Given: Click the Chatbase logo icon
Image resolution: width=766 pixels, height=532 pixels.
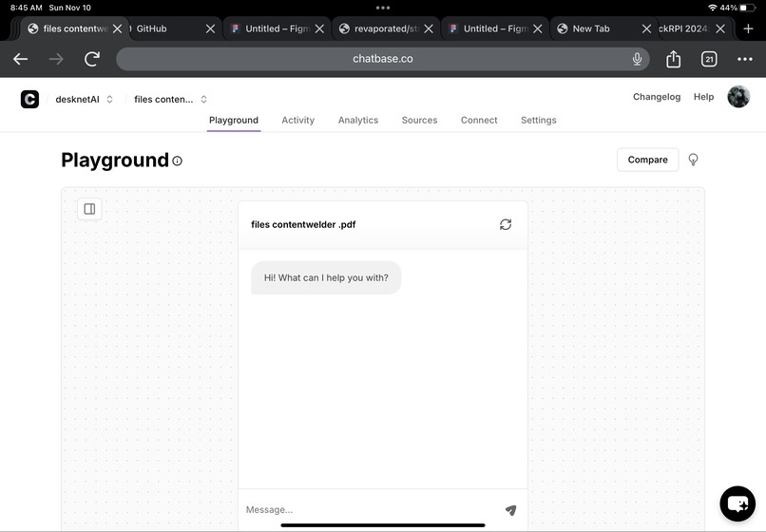Looking at the screenshot, I should tap(29, 99).
